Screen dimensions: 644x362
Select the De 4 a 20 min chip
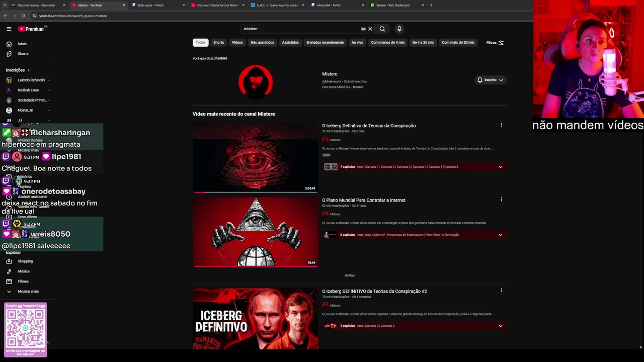point(423,42)
